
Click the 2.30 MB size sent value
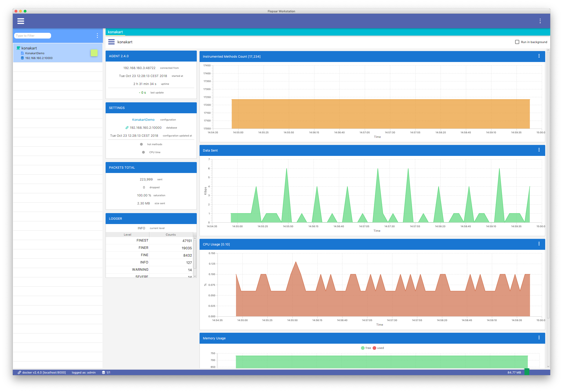pyautogui.click(x=143, y=204)
